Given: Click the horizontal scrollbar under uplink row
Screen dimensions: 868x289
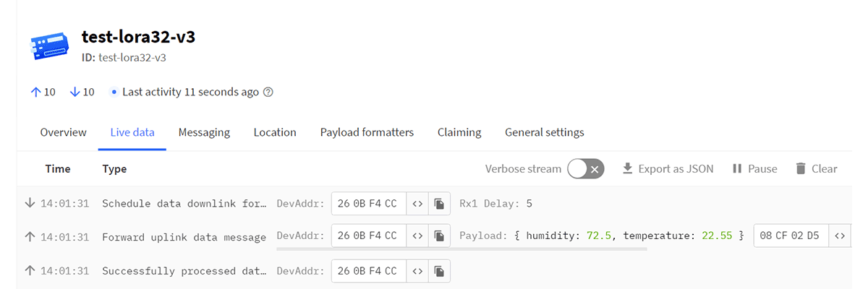Looking at the screenshot, I should [462, 250].
